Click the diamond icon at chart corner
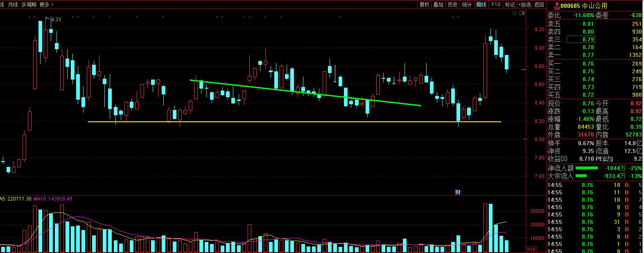The image size is (644, 253). (515, 14)
